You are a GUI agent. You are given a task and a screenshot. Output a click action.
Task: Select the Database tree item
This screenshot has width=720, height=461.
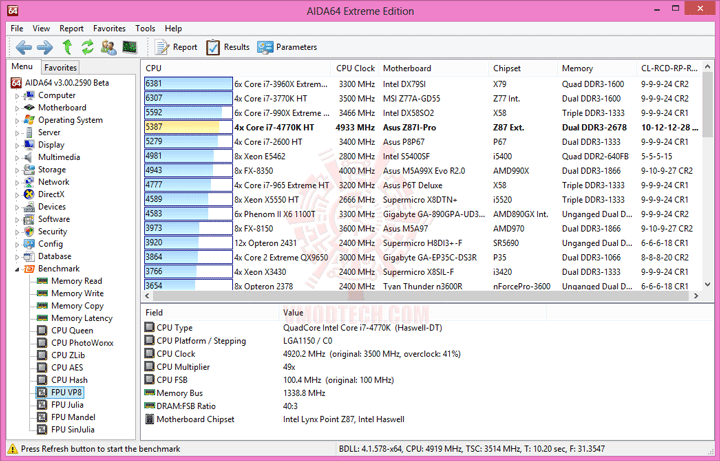(x=55, y=256)
